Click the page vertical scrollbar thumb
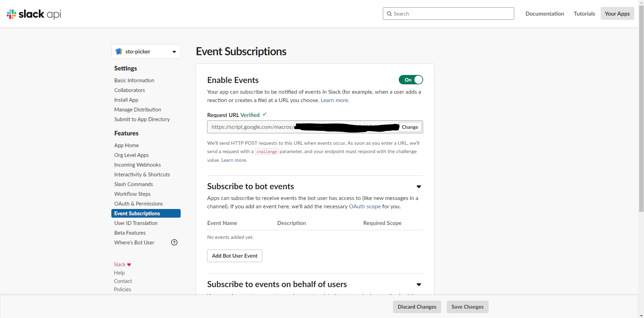The image size is (644, 318). (x=641, y=108)
